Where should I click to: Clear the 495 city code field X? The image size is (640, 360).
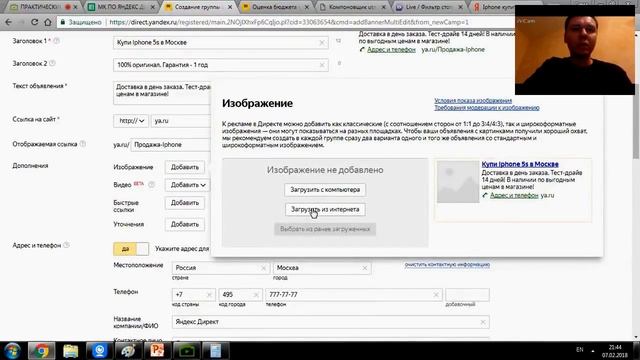[256, 295]
